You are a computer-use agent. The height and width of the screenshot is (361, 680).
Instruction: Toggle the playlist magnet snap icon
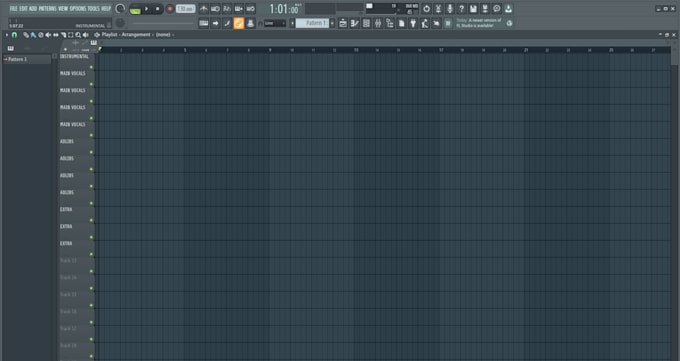[14, 35]
